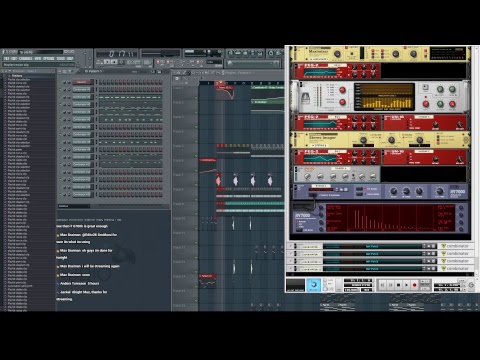
Task: Turn the Maximizer input gain knob
Action: [337, 54]
